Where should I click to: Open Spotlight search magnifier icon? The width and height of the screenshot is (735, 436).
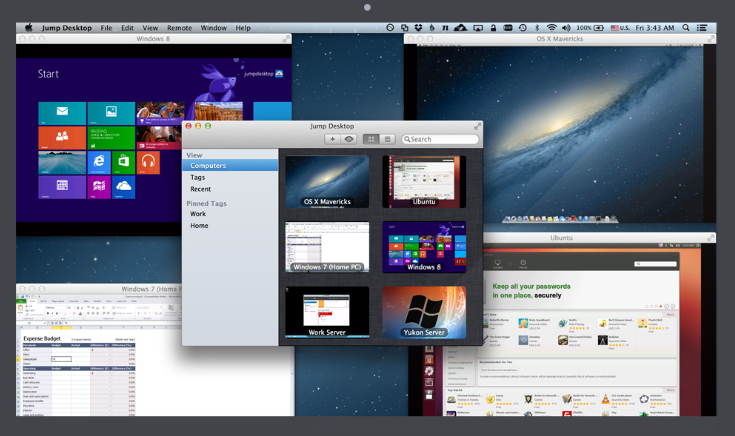pos(686,28)
